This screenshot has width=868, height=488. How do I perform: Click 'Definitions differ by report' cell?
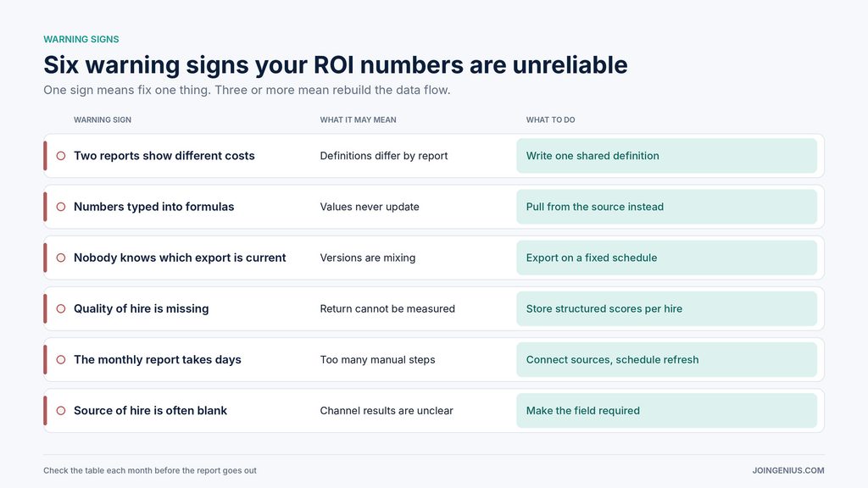[384, 156]
